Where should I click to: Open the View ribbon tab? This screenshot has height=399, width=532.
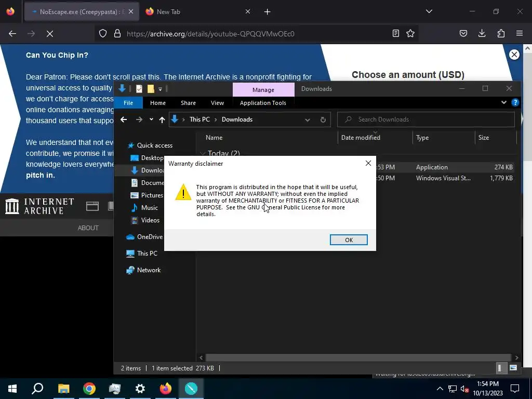pos(217,103)
